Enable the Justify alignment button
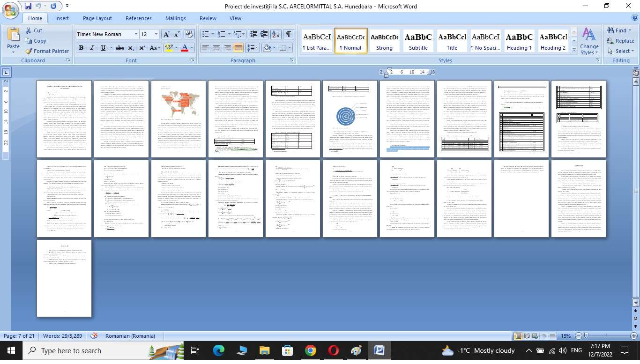Screen dimensions: 640x364 pos(238,48)
